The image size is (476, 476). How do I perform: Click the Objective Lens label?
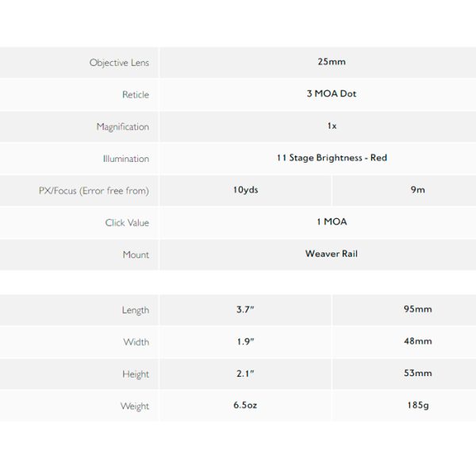point(119,63)
